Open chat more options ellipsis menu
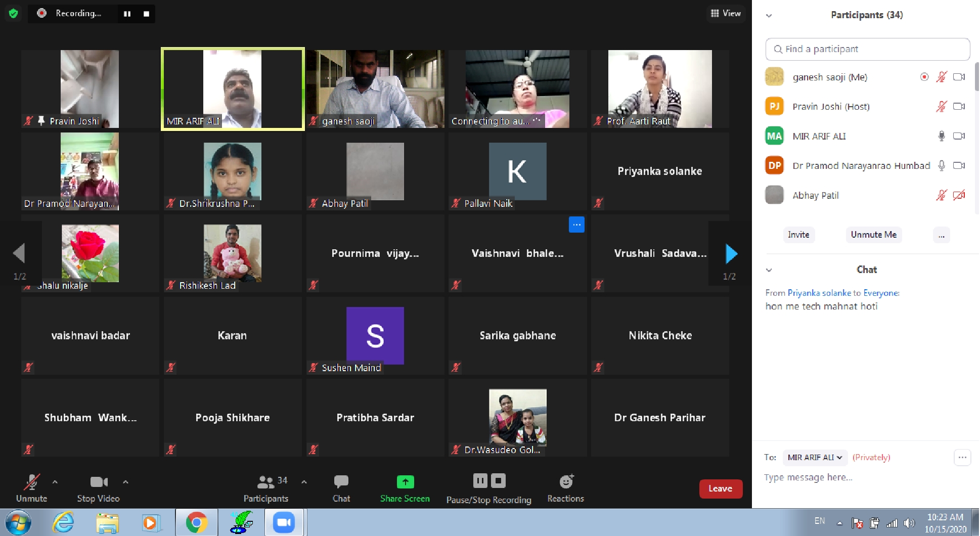This screenshot has height=536, width=980. 962,457
